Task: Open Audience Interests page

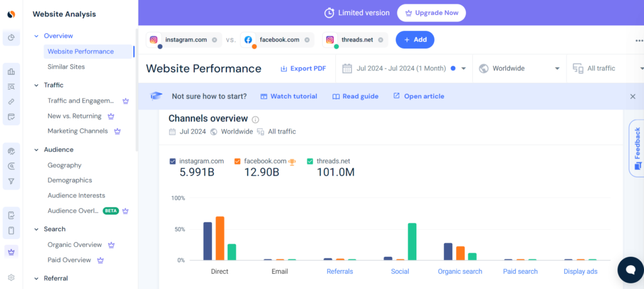Action: coord(76,196)
